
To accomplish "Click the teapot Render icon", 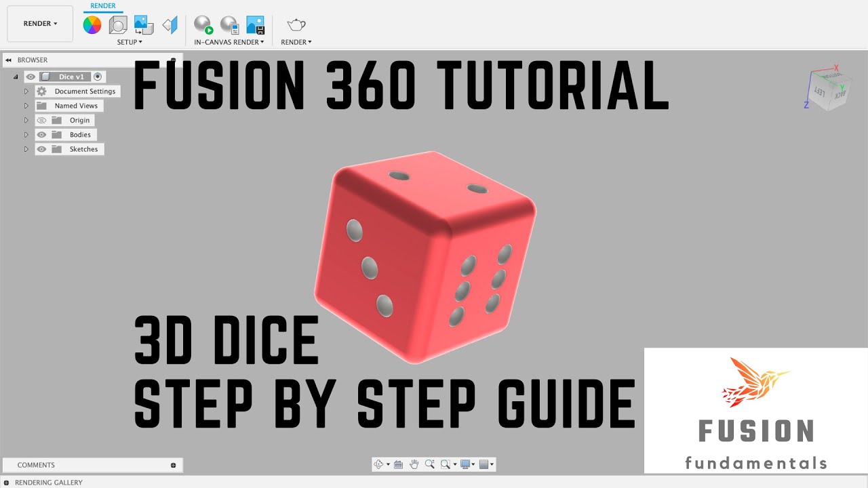I will [x=296, y=25].
